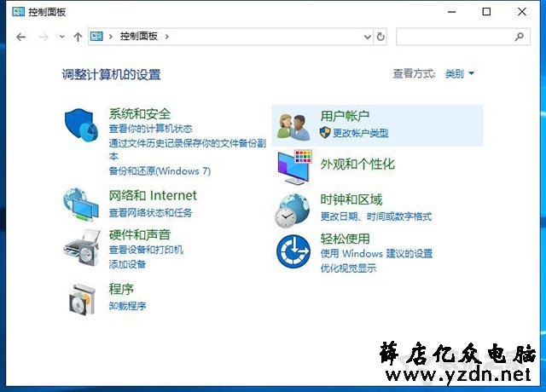Click the Control Panel icon in address bar
The height and width of the screenshot is (392, 546).
click(x=96, y=36)
